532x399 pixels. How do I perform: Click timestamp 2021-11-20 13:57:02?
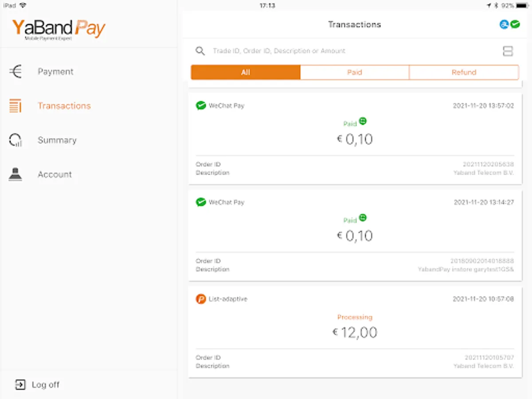[x=483, y=106]
